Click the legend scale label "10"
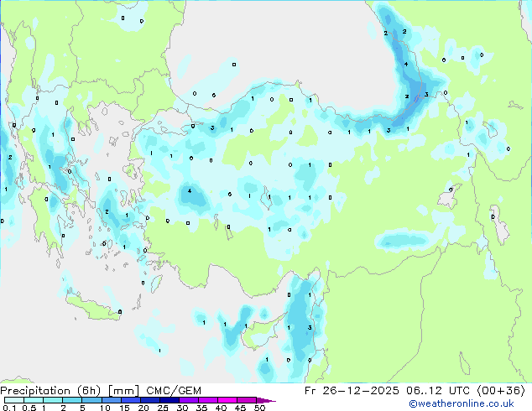 tap(105, 408)
